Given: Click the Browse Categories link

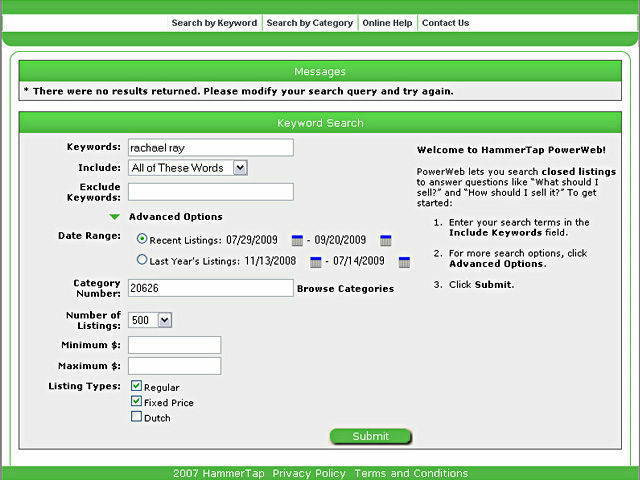Looking at the screenshot, I should pos(345,289).
